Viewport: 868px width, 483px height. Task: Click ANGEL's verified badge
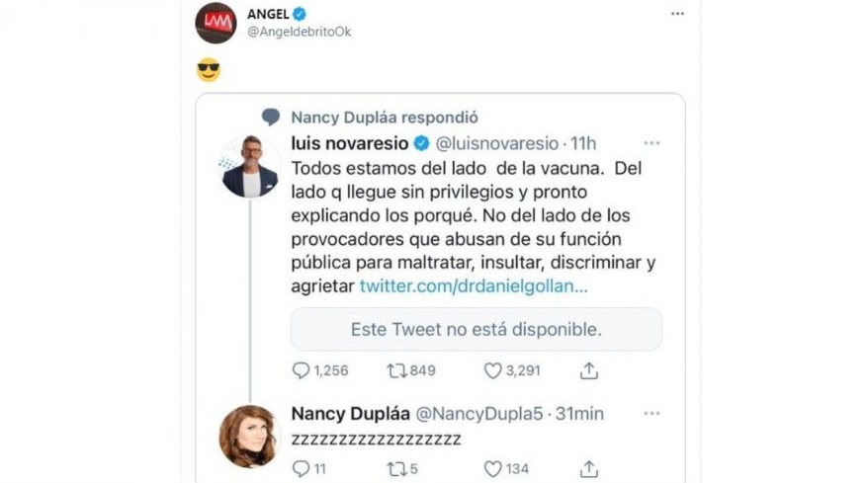point(300,14)
